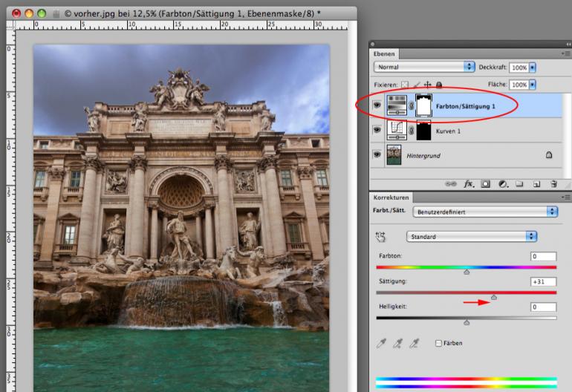572x392 pixels.
Task: Open the Benutzerdefiniert preset dropdown
Action: coord(487,212)
